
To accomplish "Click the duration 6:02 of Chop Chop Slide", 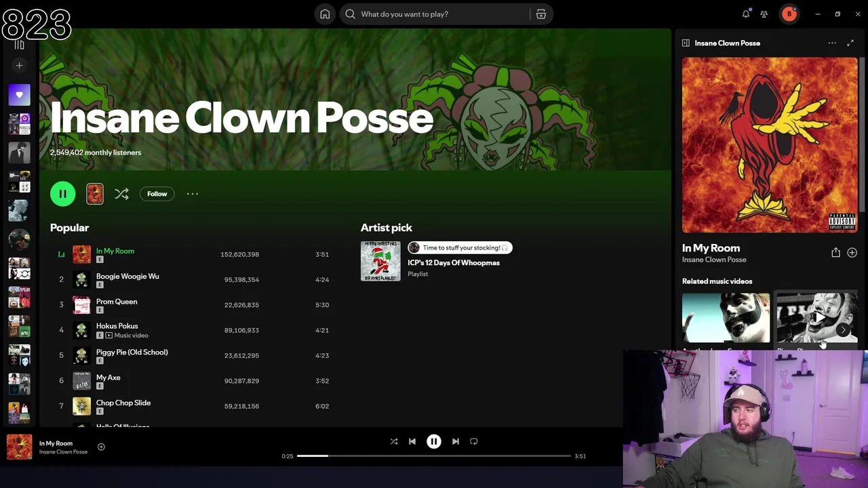I will 322,406.
